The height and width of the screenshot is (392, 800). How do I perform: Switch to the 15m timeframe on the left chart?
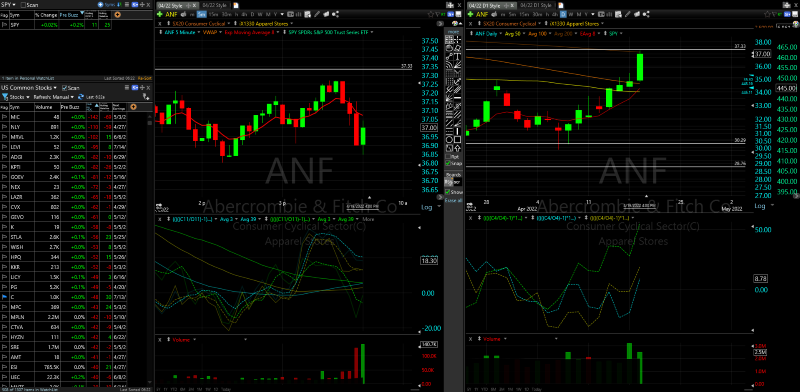click(213, 14)
